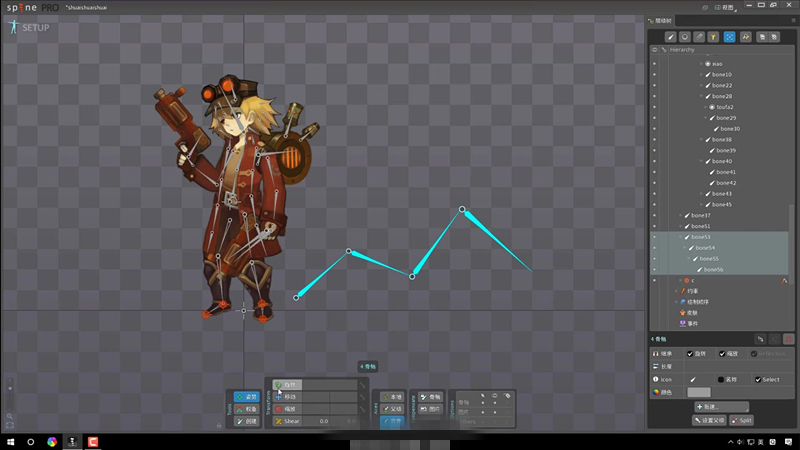Viewport: 800px width, 450px height.
Task: Click the Set Parent button (设置父级)
Action: [709, 420]
